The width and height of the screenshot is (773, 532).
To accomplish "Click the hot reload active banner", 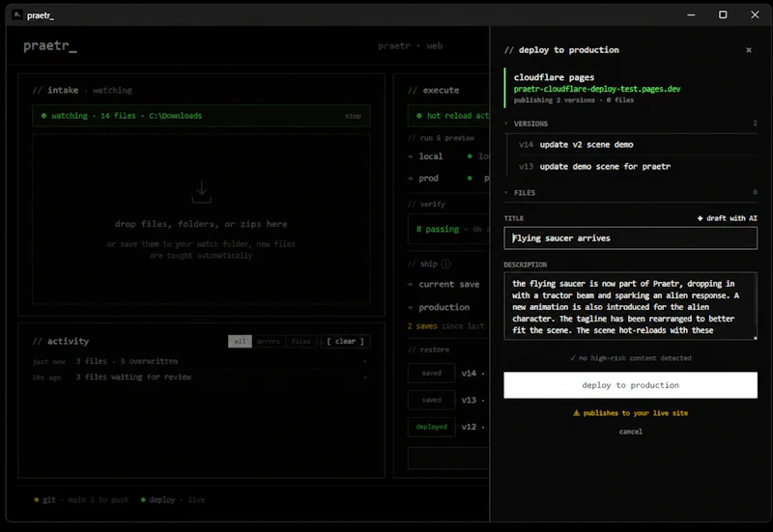I will pyautogui.click(x=448, y=116).
